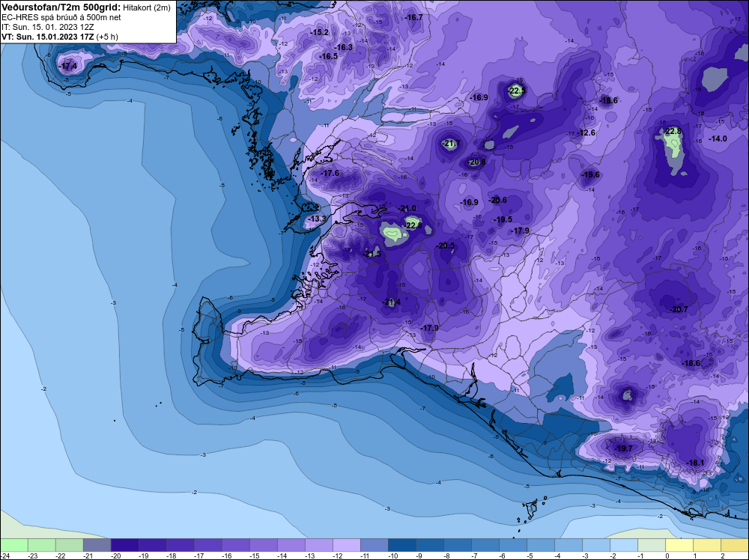The image size is (749, 560).
Task: Click the -10 label in the legend scale
Action: 392,556
